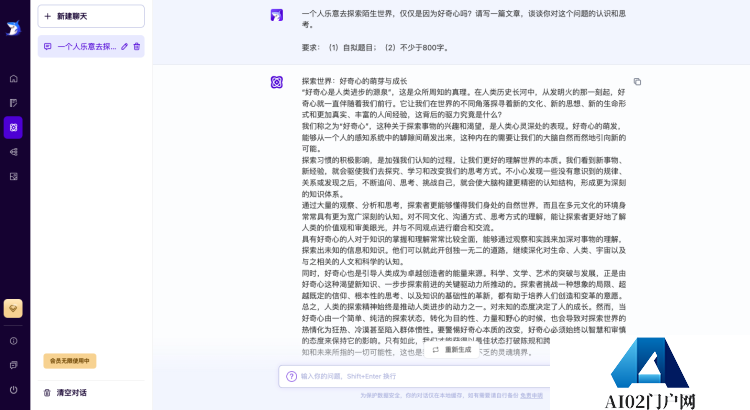
Task: Click 新建聊天 new chat button
Action: click(91, 16)
